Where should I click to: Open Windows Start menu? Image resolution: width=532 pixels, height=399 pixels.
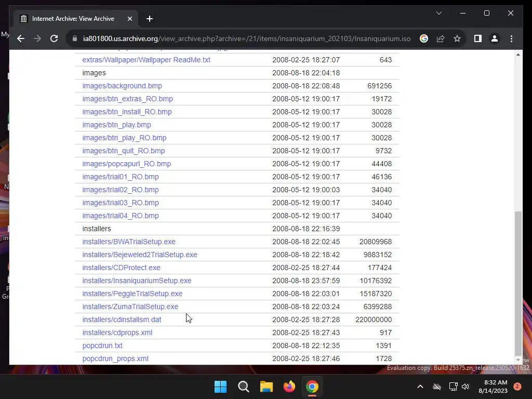point(220,387)
